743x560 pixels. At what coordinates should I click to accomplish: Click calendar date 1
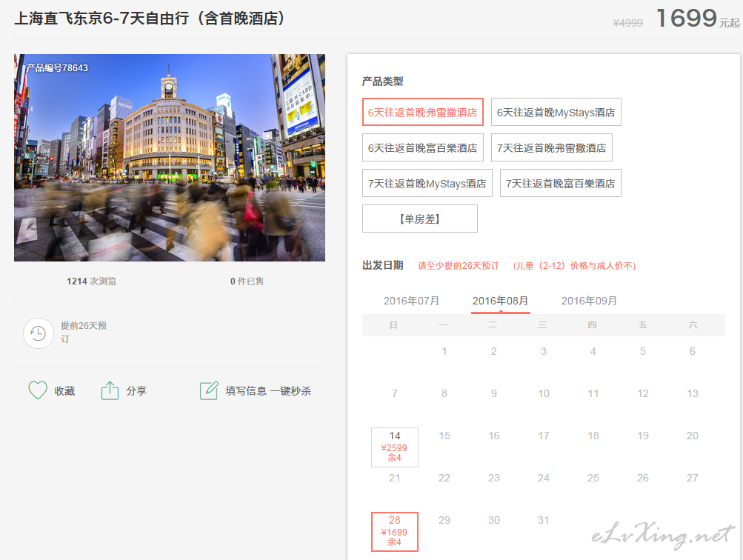(x=444, y=351)
